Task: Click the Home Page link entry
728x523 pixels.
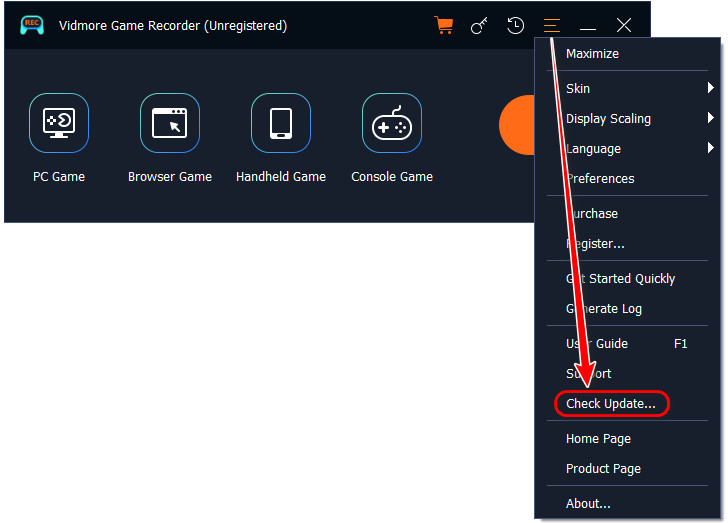Action: 598,438
